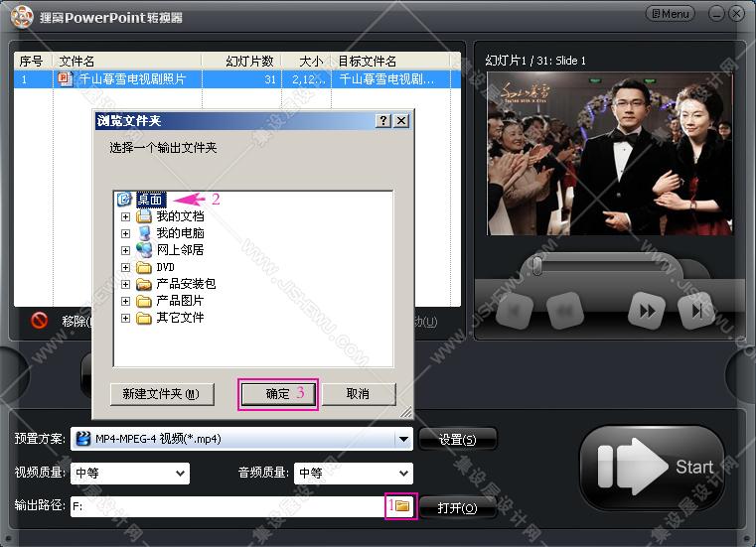This screenshot has height=547, width=756.
Task: Click the skip-to-next-slide button
Action: (696, 311)
